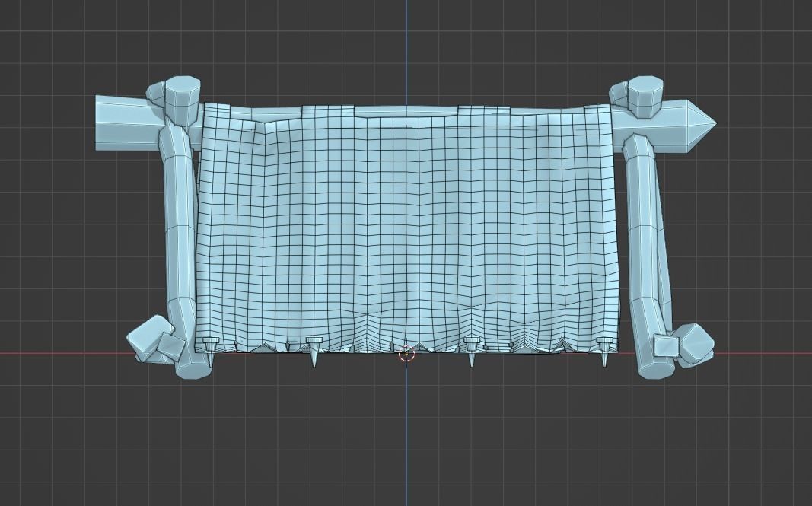Select the right vertical wooden post
812x506 pixels.
tap(646, 256)
